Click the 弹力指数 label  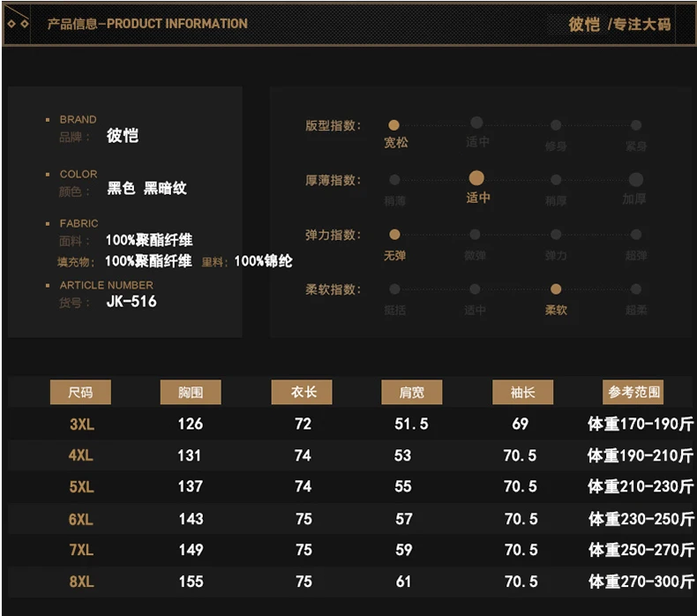point(333,235)
